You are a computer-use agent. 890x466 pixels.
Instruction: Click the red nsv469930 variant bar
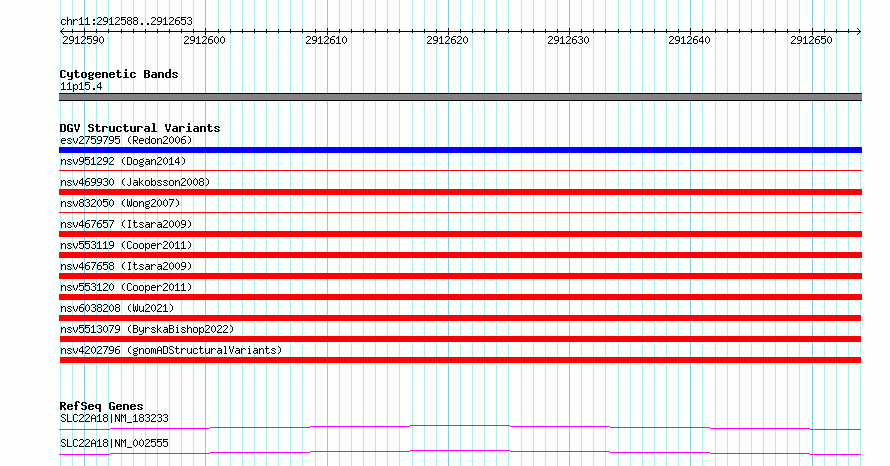[460, 192]
